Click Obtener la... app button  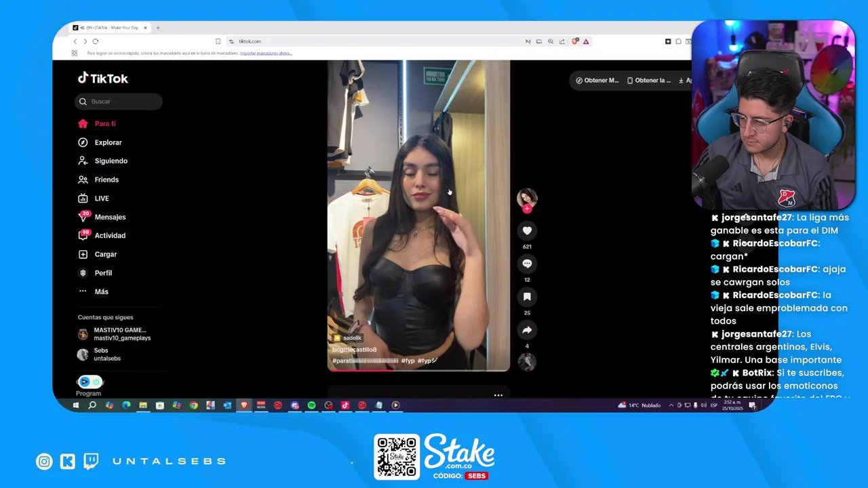(x=649, y=80)
